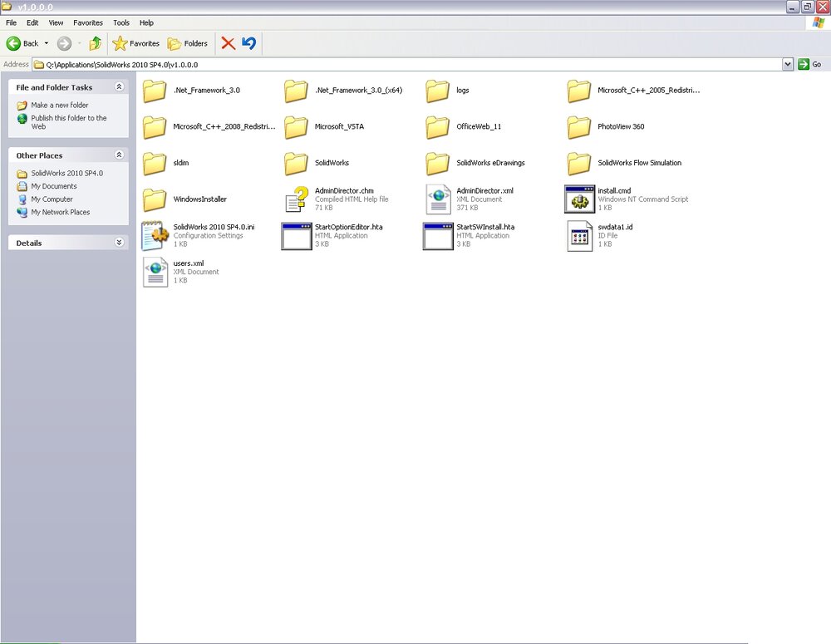The image size is (831, 644).
Task: Select the sldim folder icon
Action: pos(155,163)
